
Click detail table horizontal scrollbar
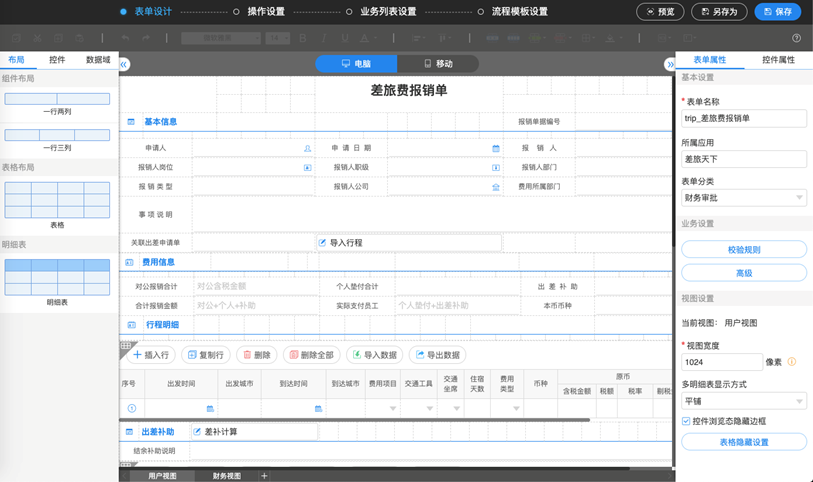point(355,419)
